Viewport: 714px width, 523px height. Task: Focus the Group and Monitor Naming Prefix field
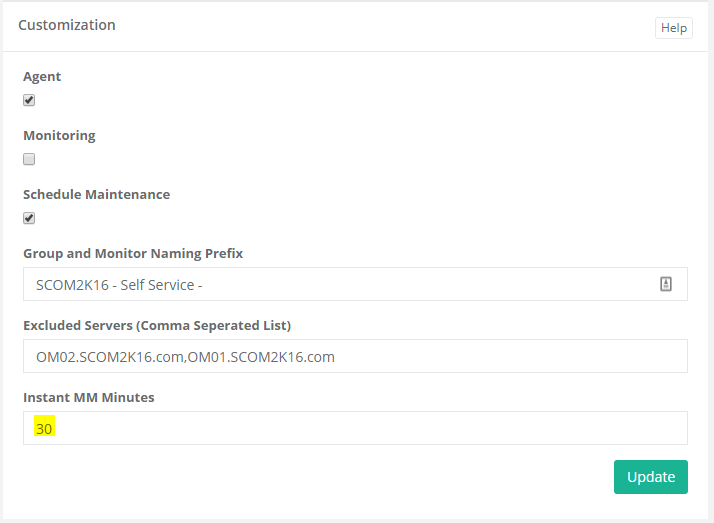pos(355,284)
